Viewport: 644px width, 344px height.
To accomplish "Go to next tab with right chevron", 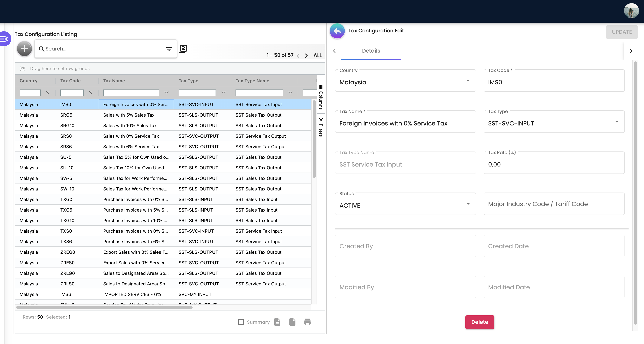I will (x=631, y=51).
